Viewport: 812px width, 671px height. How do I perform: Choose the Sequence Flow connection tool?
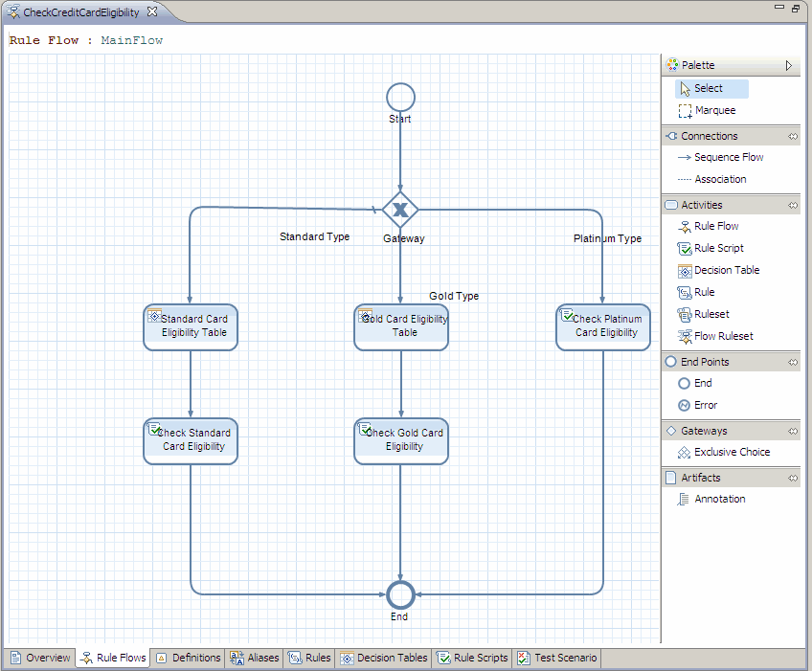[x=728, y=157]
